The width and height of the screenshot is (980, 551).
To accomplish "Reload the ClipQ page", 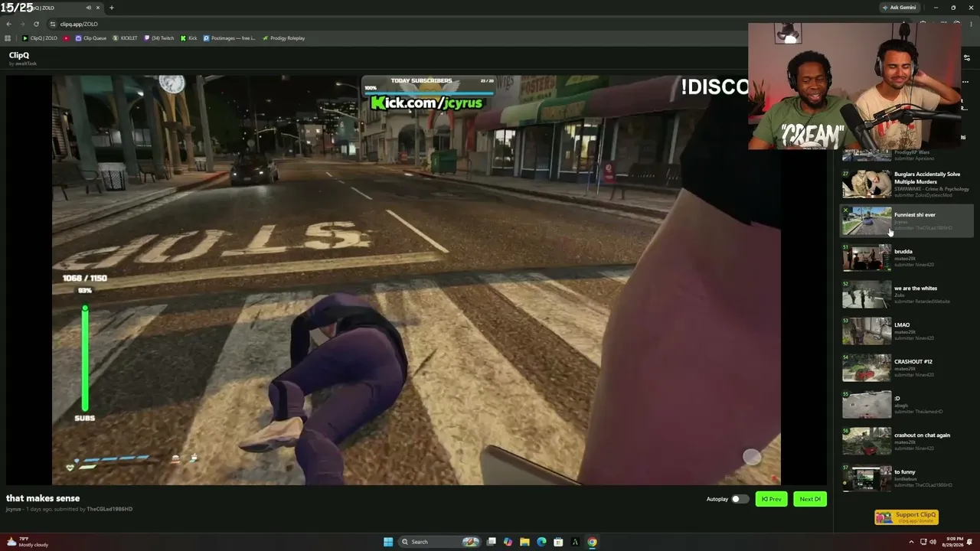I will (36, 24).
